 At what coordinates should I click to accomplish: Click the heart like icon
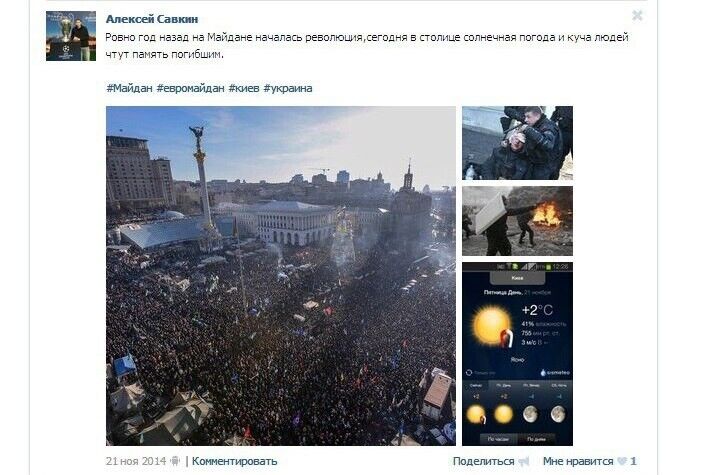pyautogui.click(x=622, y=461)
